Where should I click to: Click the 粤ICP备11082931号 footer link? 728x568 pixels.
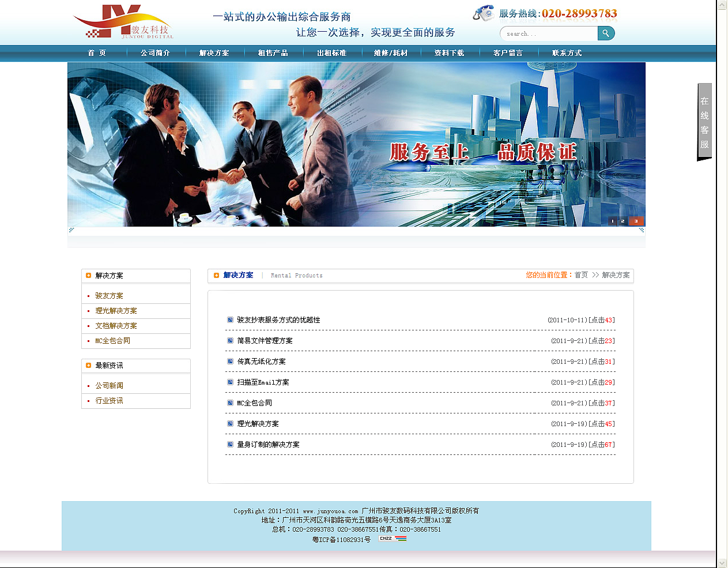point(342,540)
